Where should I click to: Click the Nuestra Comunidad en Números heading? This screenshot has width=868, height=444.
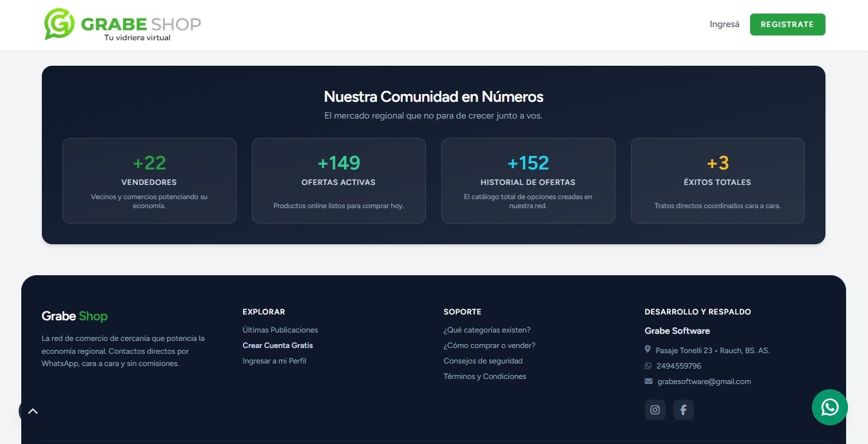click(x=434, y=97)
